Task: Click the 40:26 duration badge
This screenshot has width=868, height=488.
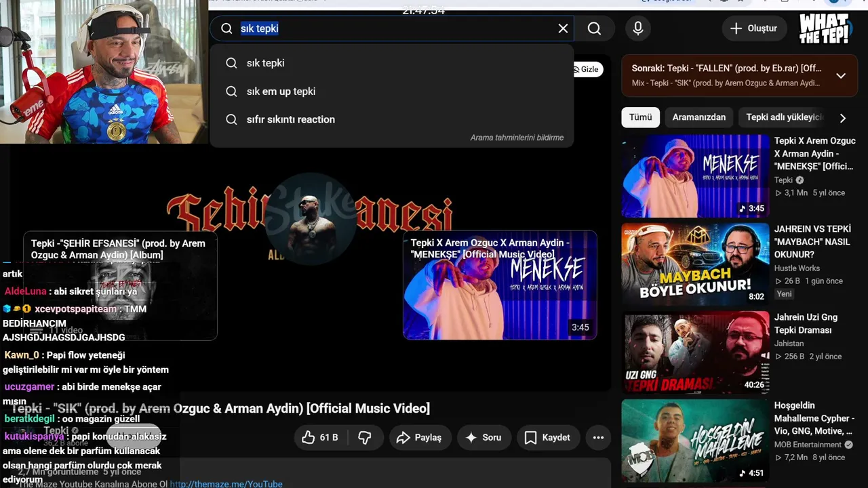Action: pyautogui.click(x=754, y=384)
